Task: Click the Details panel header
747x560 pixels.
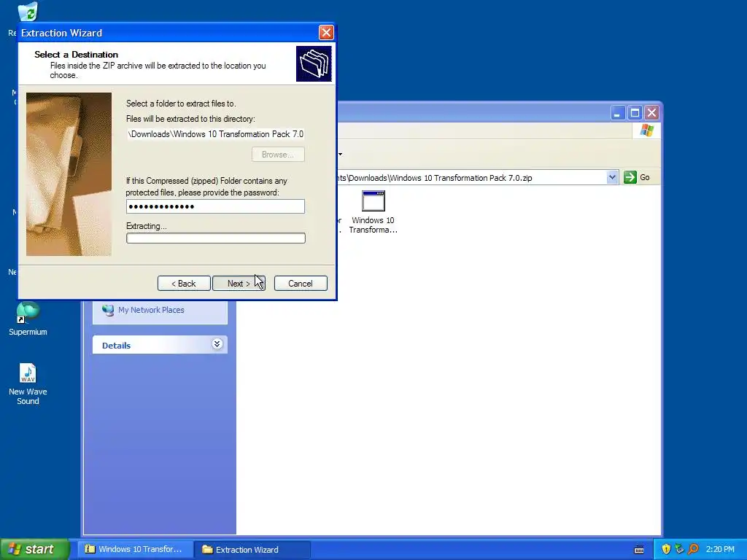Action: pos(160,345)
